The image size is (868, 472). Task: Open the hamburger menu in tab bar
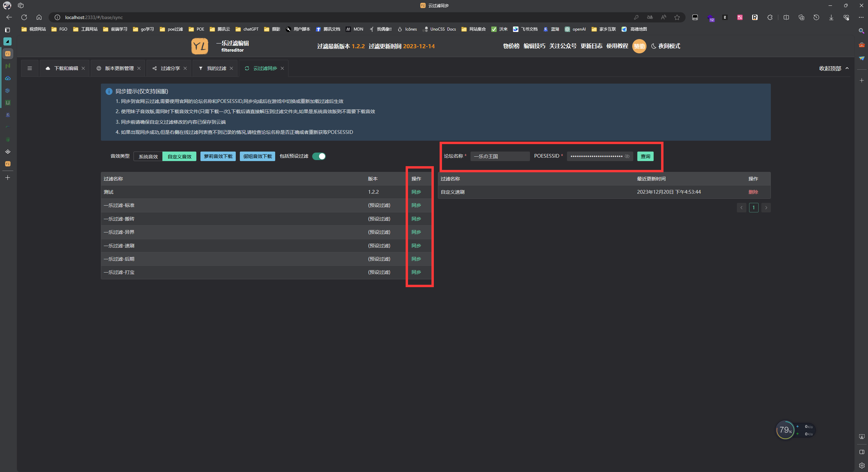pos(30,68)
